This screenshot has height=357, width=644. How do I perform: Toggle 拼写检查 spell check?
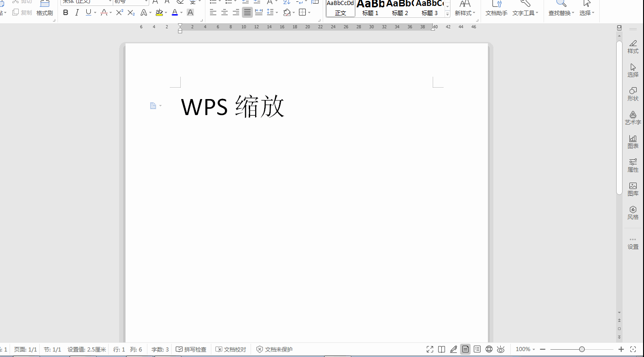(x=191, y=349)
